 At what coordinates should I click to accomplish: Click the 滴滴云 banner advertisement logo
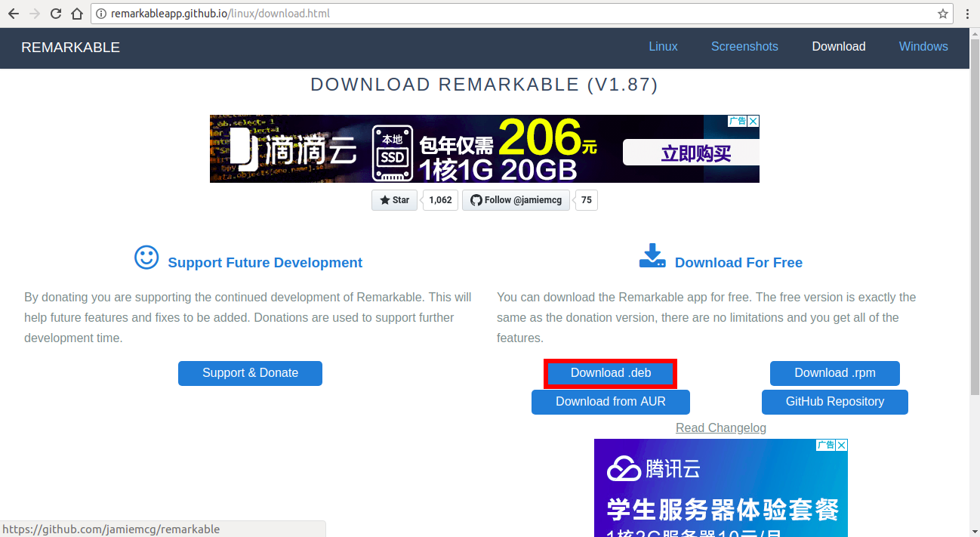coord(293,149)
